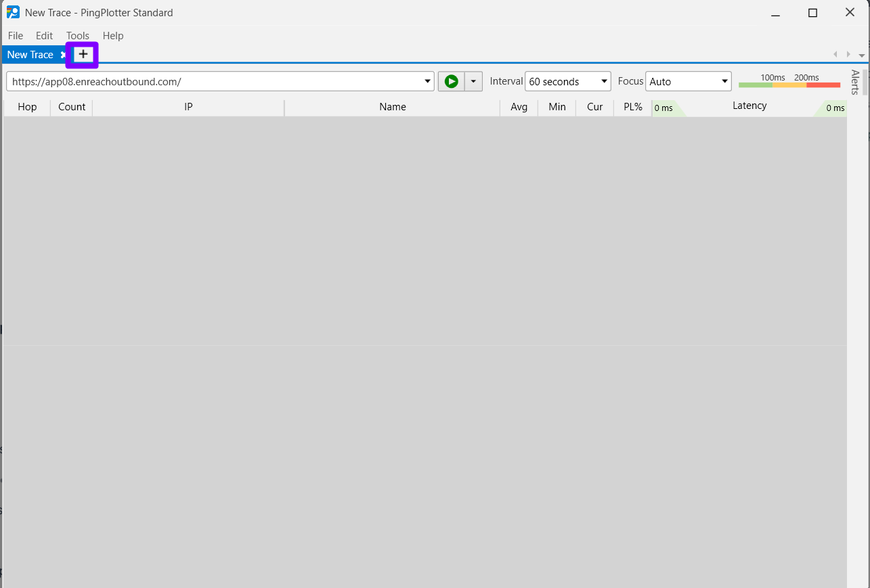Click the green section of latency scale

(x=756, y=85)
